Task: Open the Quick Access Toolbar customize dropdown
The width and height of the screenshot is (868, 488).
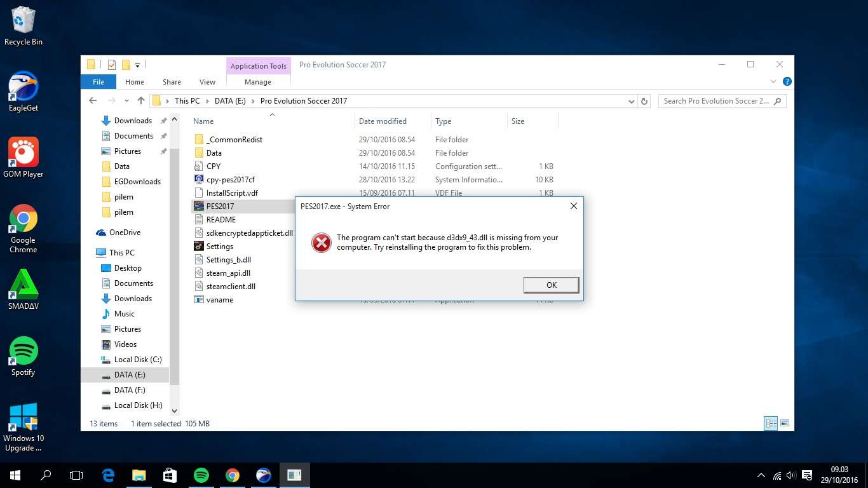Action: click(x=137, y=65)
